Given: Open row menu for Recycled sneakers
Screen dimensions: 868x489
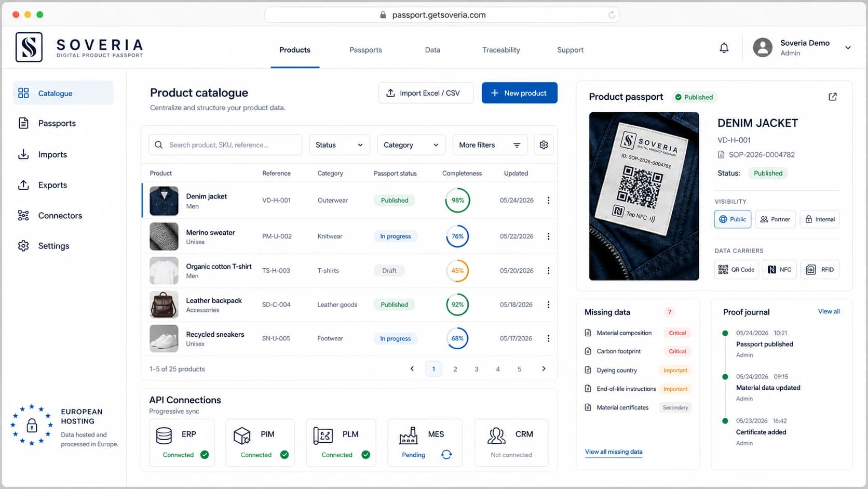Looking at the screenshot, I should [x=548, y=338].
